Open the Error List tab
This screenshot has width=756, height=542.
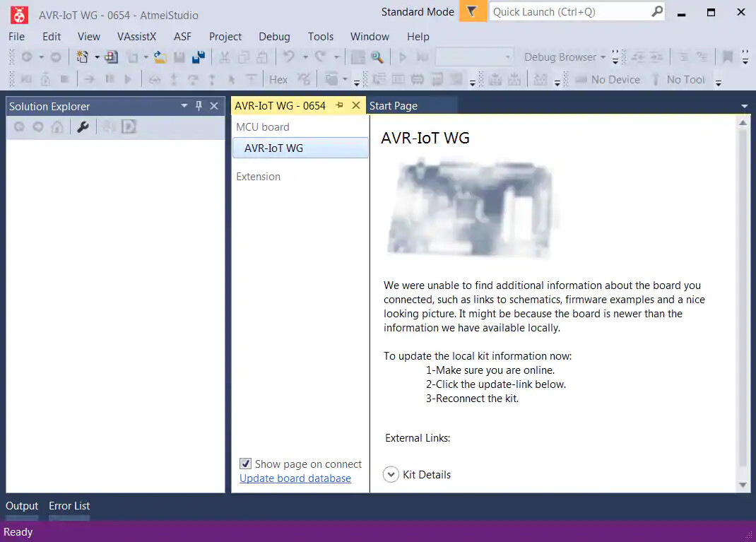click(69, 506)
